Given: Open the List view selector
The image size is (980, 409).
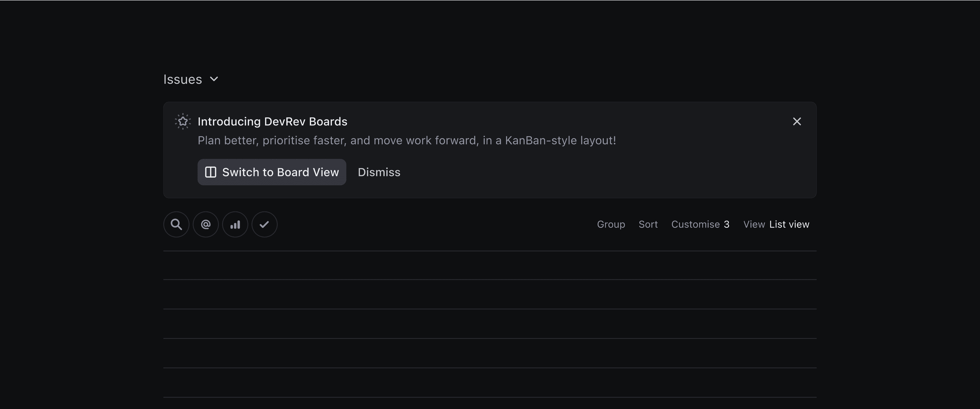Looking at the screenshot, I should [x=789, y=224].
